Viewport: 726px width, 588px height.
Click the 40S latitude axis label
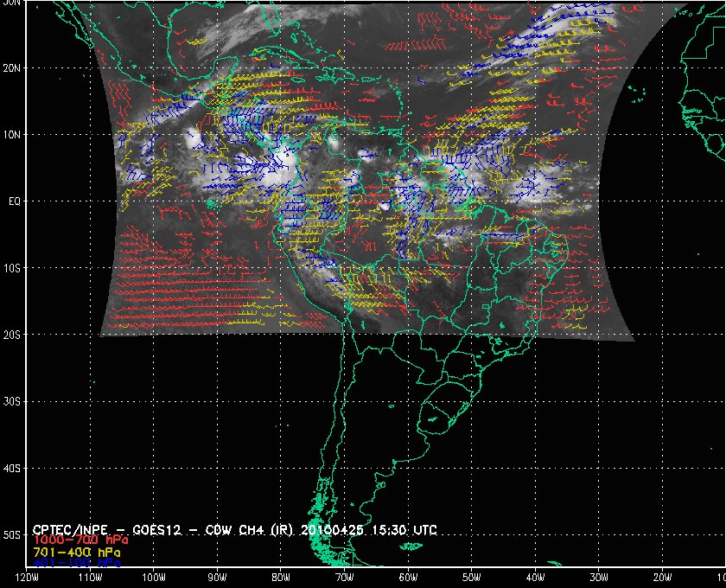click(x=11, y=469)
